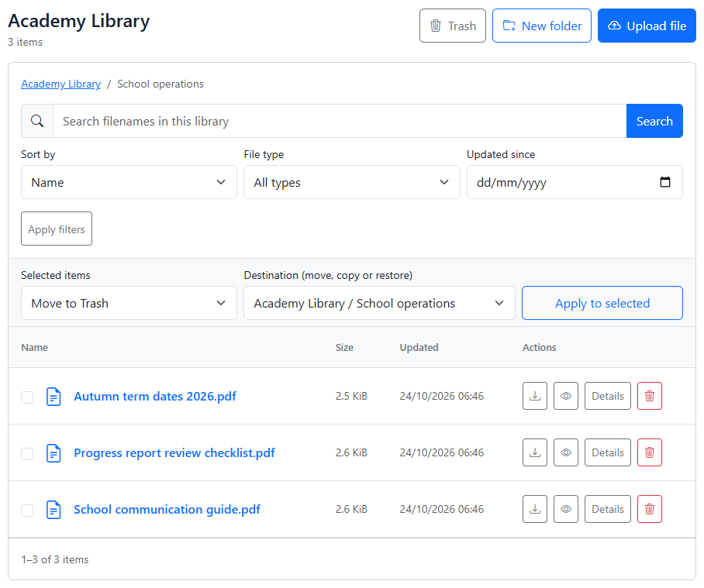Screen dimensions: 704x588
Task: Click the blue Search button
Action: (654, 121)
